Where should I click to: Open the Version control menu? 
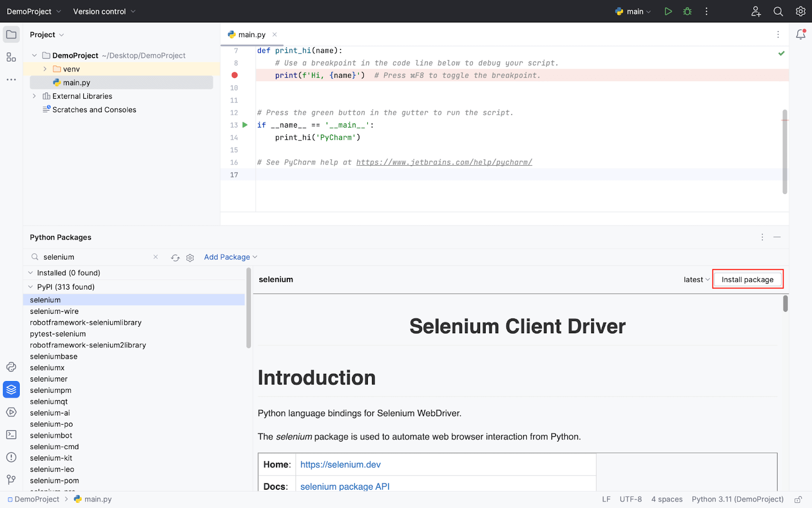104,11
